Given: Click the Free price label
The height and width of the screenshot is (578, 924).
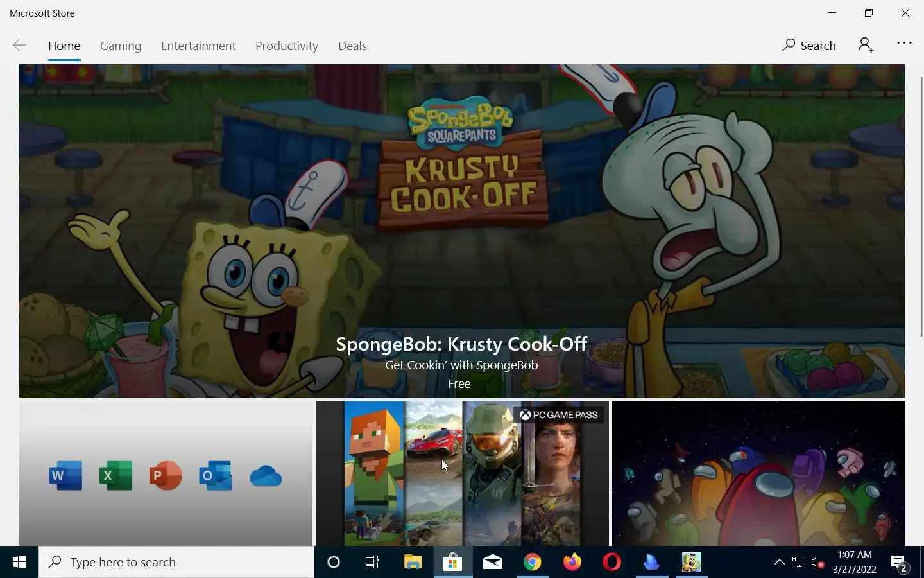Looking at the screenshot, I should (x=459, y=383).
